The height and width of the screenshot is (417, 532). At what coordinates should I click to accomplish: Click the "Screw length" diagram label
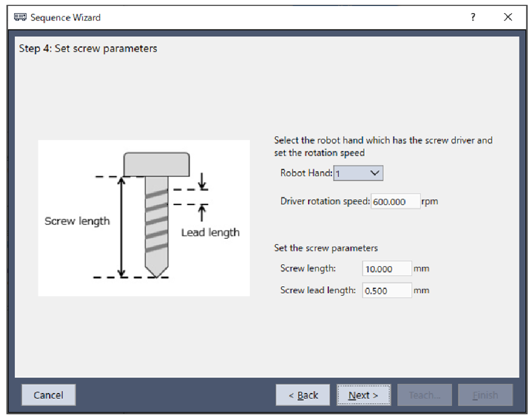pos(77,221)
